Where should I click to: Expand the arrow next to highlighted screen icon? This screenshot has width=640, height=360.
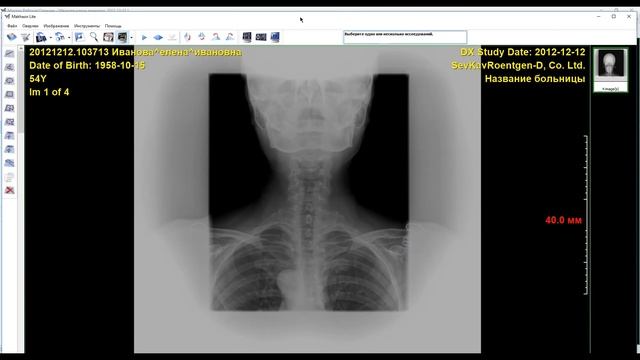[x=131, y=38]
